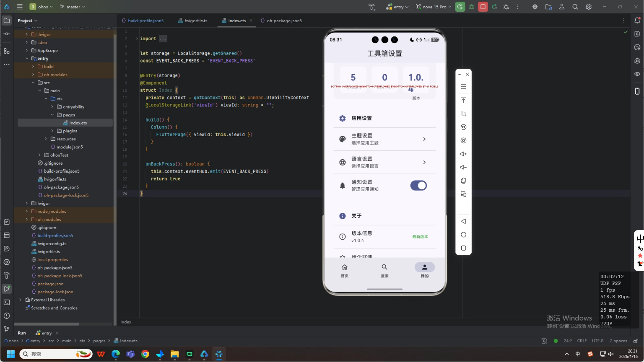Click main breadcrumb in navigation bar
Viewport: 644px width, 362px height.
(x=67, y=341)
